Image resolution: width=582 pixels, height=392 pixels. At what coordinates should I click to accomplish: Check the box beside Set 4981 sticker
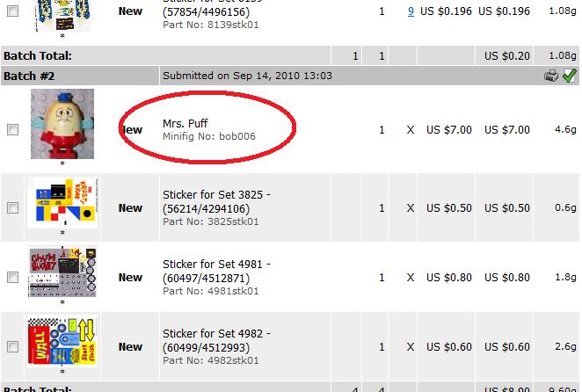click(x=12, y=278)
